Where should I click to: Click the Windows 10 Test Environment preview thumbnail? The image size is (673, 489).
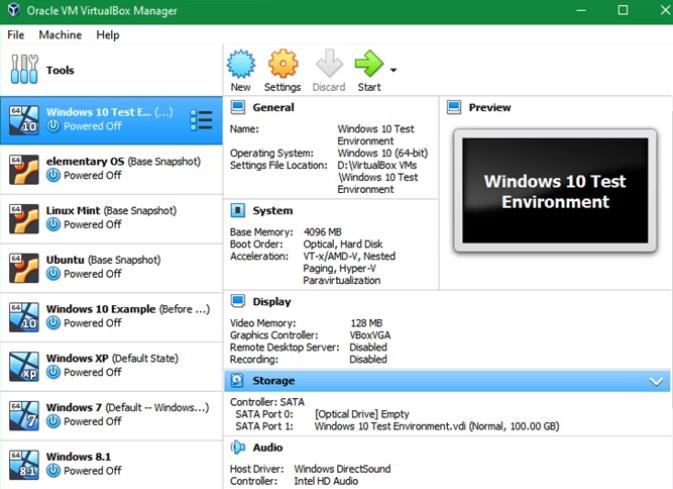coord(555,191)
